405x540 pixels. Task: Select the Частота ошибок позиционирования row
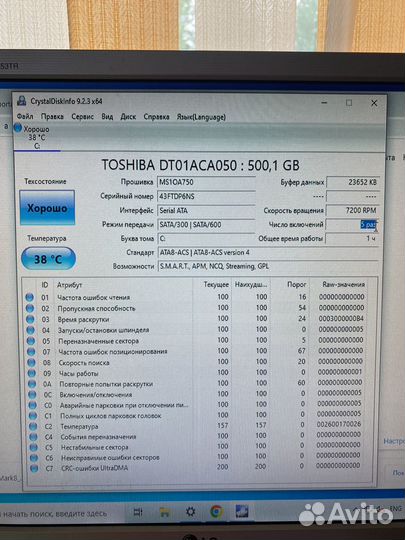point(196,351)
